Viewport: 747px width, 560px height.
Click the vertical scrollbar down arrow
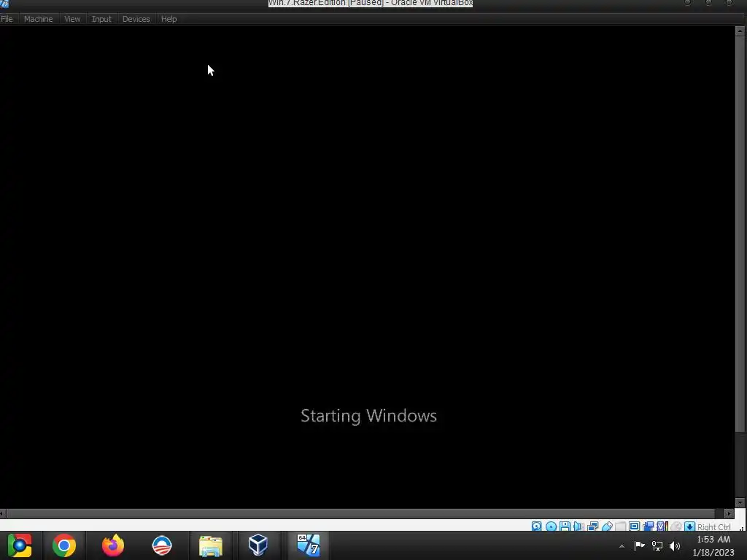[x=740, y=502]
